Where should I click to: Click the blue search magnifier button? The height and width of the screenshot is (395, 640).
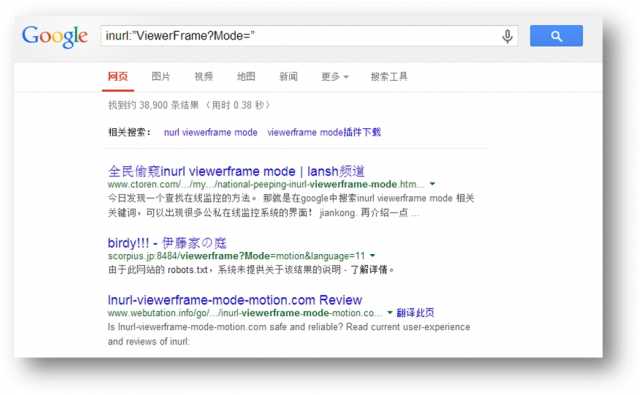pyautogui.click(x=556, y=36)
